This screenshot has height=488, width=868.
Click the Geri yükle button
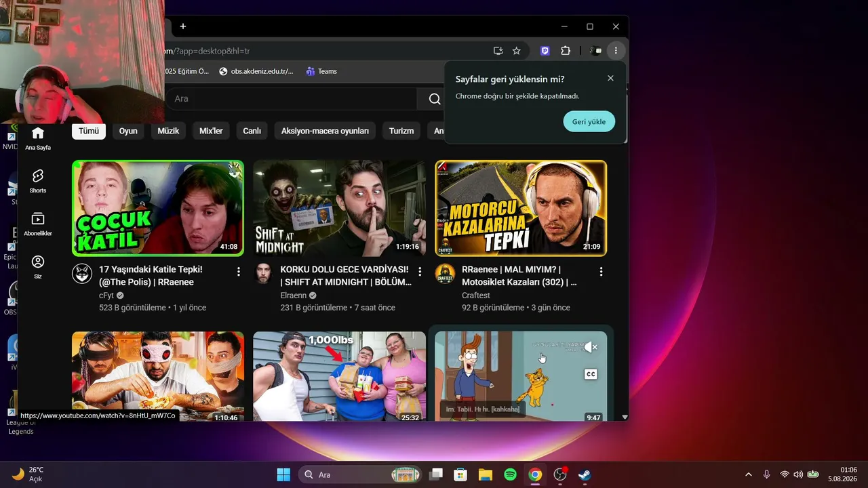click(589, 121)
